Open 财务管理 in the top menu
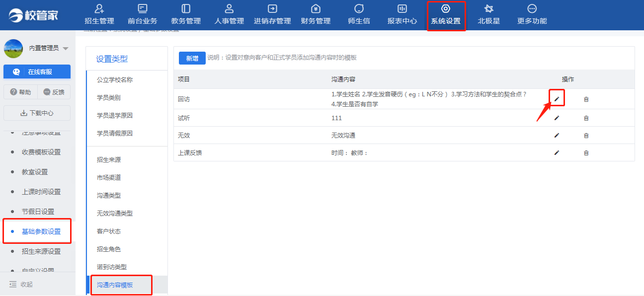 pyautogui.click(x=316, y=14)
